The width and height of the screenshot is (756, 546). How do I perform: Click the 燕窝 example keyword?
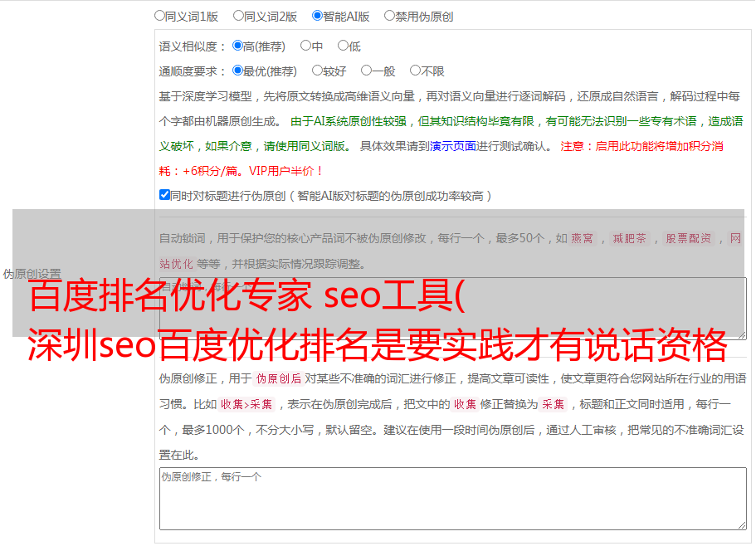582,238
